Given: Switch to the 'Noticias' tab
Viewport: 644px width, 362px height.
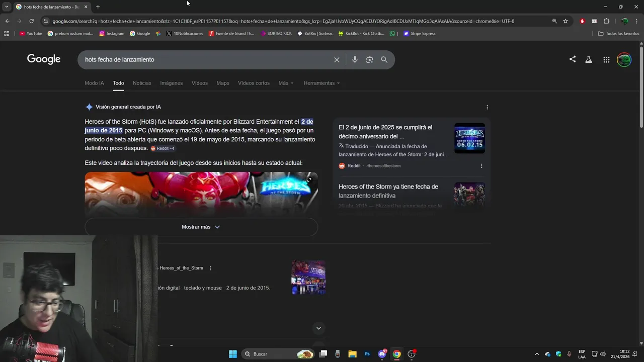Looking at the screenshot, I should pos(142,83).
